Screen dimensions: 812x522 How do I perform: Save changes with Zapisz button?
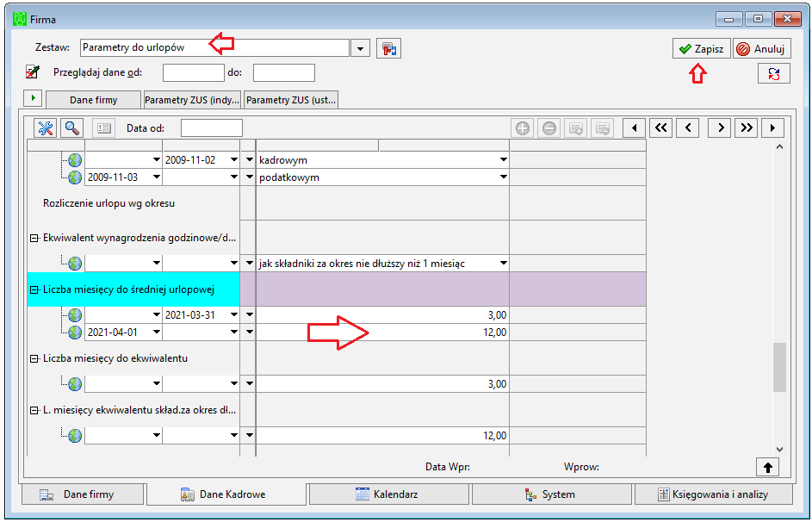pyautogui.click(x=702, y=49)
